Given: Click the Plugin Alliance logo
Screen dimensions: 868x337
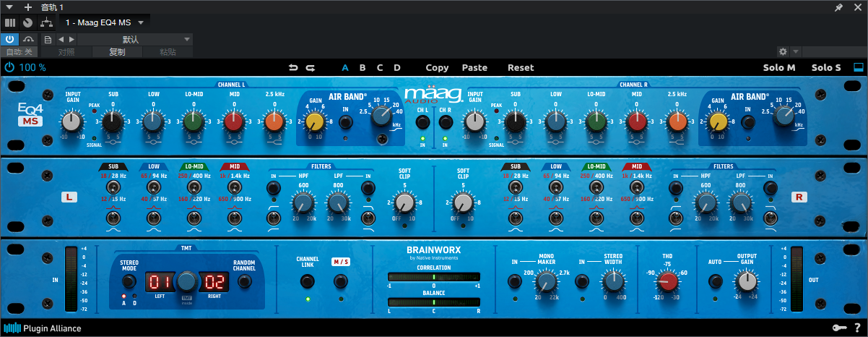Looking at the screenshot, I should click(x=42, y=328).
